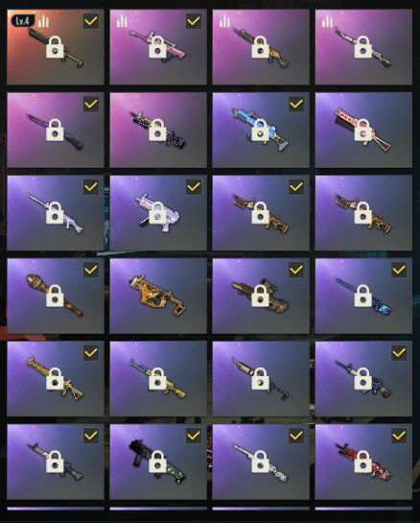Click the lock on the pink pistol-grip SMG skin
The image size is (420, 523).
click(157, 213)
